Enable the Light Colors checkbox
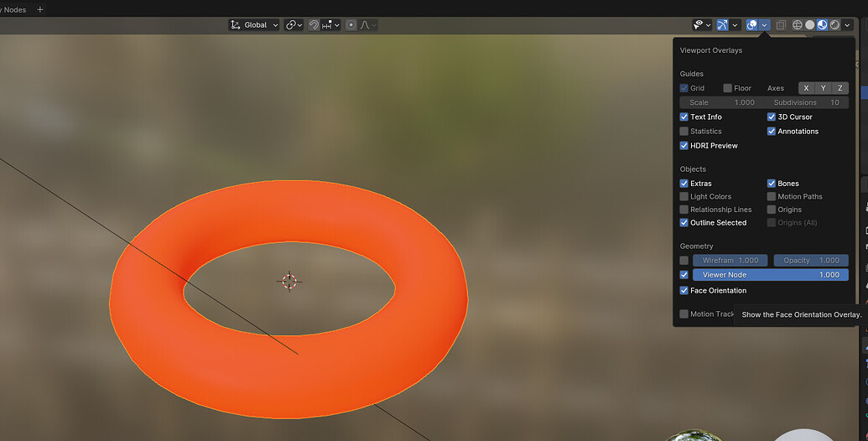This screenshot has width=868, height=441. point(684,196)
